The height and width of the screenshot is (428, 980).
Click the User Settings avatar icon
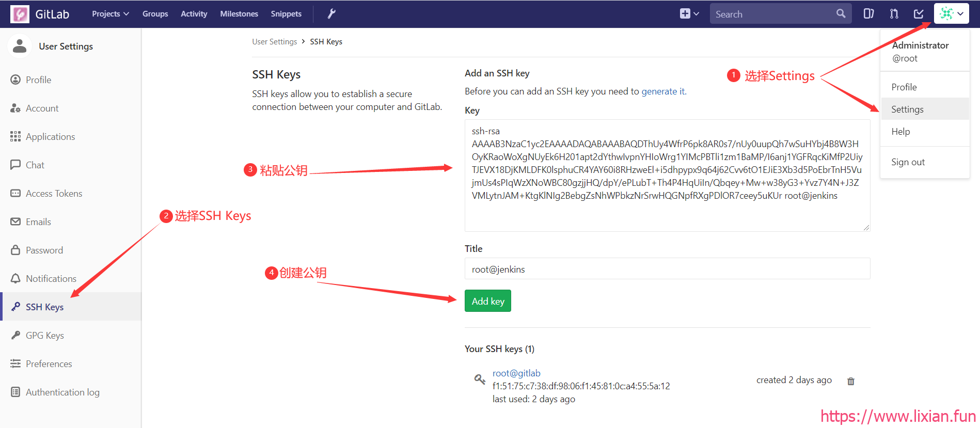coord(20,46)
